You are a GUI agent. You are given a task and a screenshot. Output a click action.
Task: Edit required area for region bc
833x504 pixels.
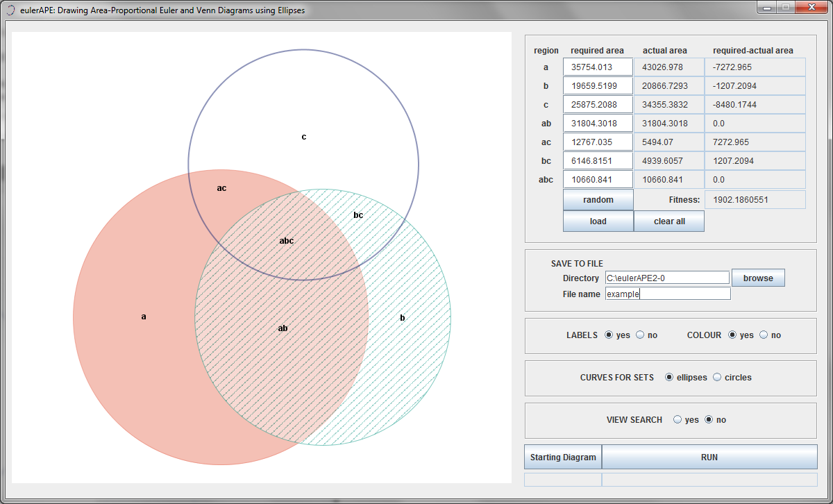(x=598, y=161)
